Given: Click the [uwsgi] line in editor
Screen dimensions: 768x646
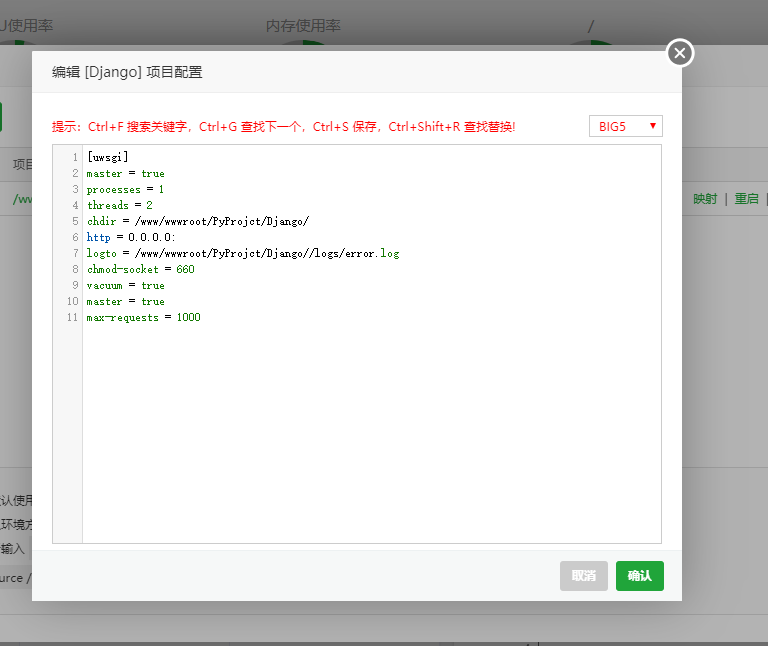Looking at the screenshot, I should tap(108, 157).
